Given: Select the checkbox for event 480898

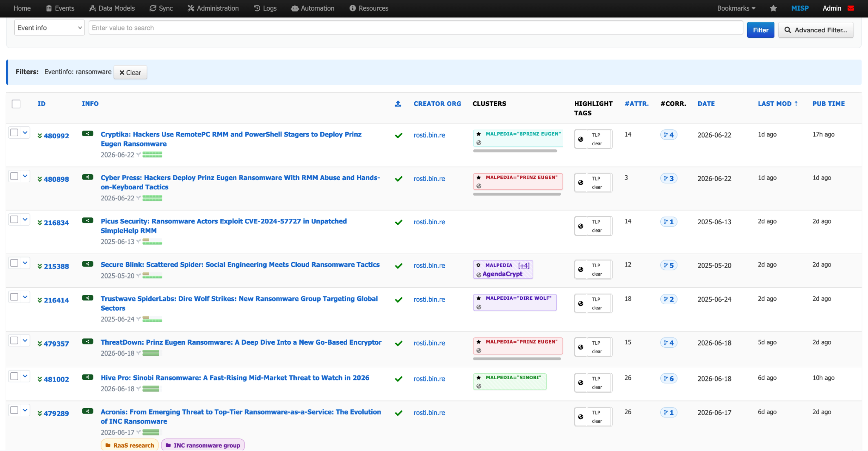Looking at the screenshot, I should coord(14,176).
